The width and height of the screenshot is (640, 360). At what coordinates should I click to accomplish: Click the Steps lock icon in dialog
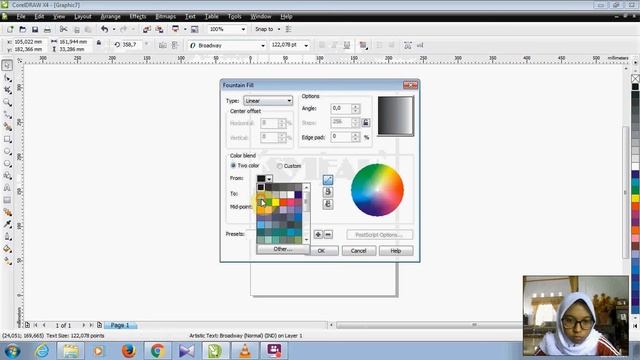(366, 122)
